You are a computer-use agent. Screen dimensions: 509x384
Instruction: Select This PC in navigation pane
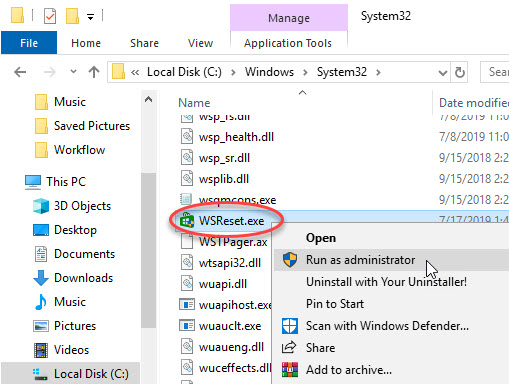point(55,182)
